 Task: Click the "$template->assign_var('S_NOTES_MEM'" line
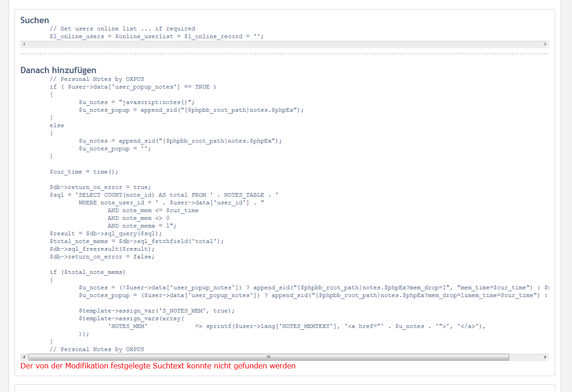coord(156,311)
